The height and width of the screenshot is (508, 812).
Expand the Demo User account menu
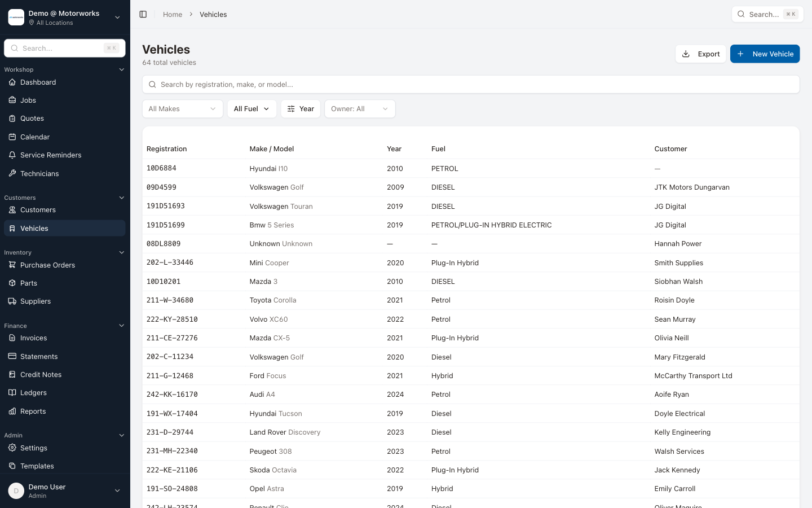[117, 491]
